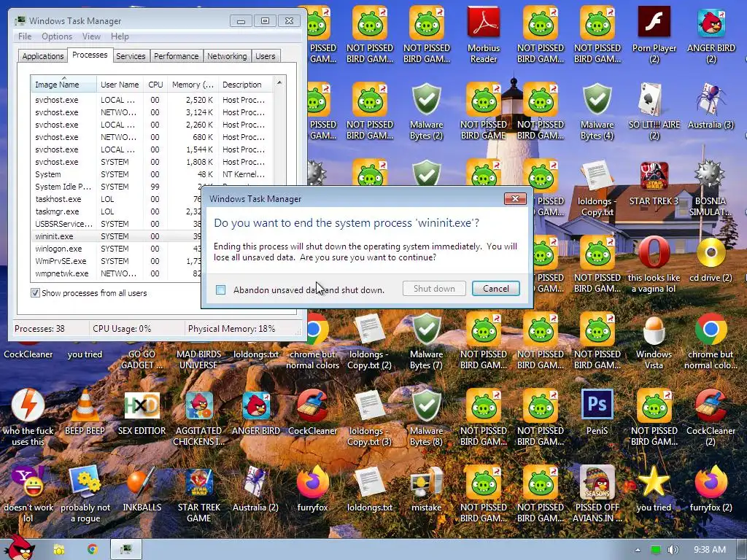The image size is (747, 560).
Task: Switch to the Applications tab
Action: point(43,55)
